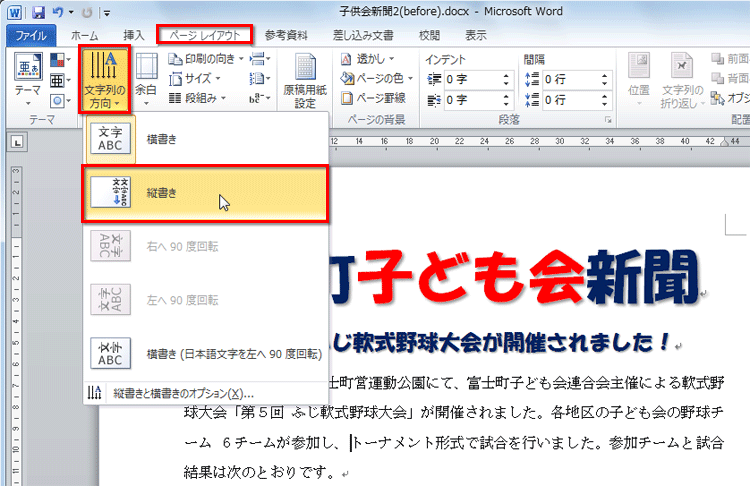
Task: Open the 余白 margins dropdown
Action: (x=146, y=80)
